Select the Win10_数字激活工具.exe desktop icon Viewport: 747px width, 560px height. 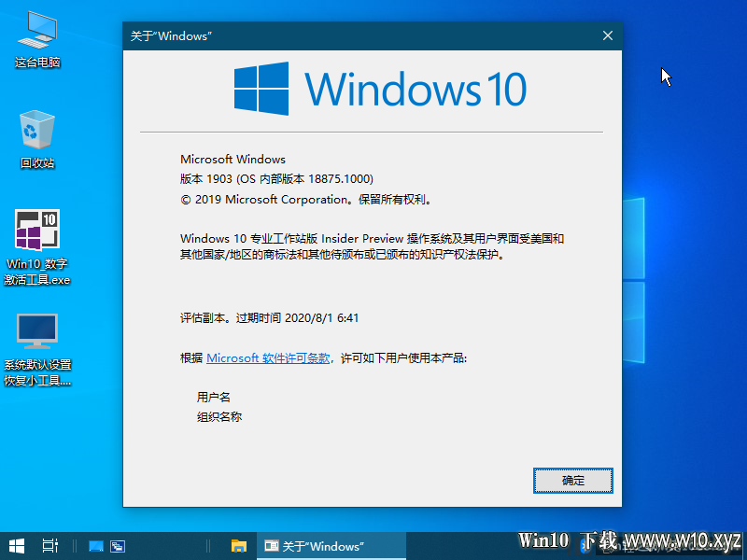pos(37,247)
